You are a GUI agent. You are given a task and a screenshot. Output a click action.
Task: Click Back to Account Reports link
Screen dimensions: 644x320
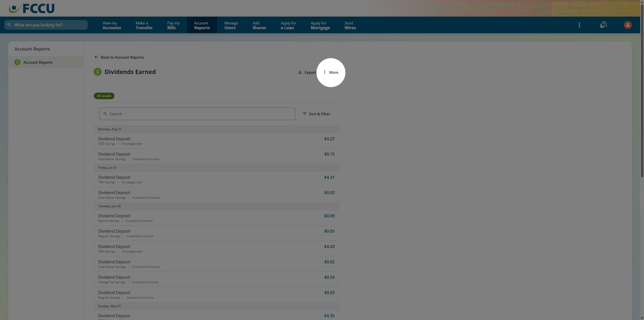tap(119, 57)
